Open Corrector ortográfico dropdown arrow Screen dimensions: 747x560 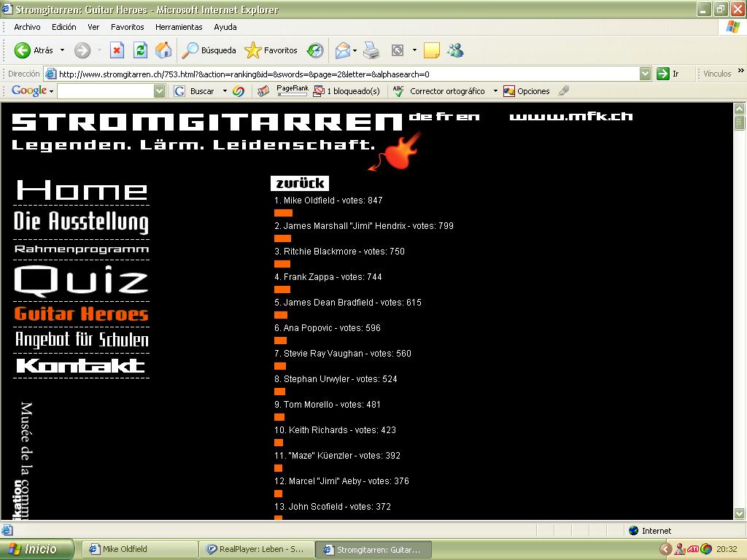pos(495,91)
